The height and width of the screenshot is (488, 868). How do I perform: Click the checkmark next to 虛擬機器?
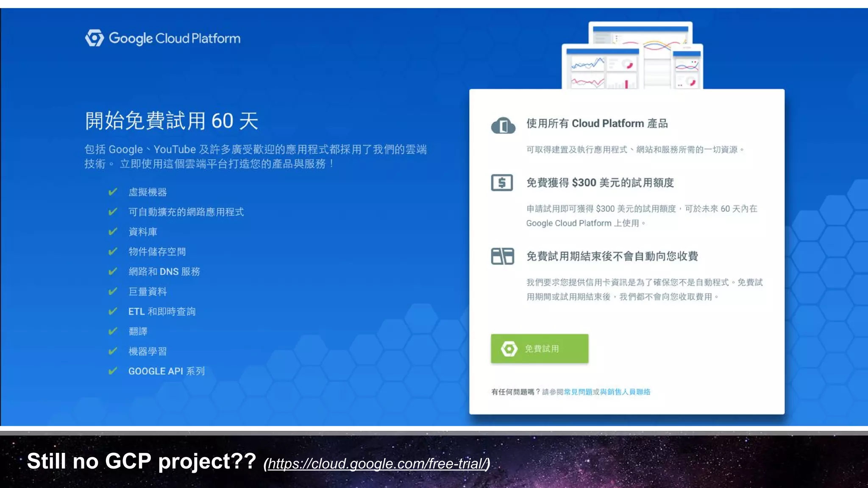click(113, 192)
